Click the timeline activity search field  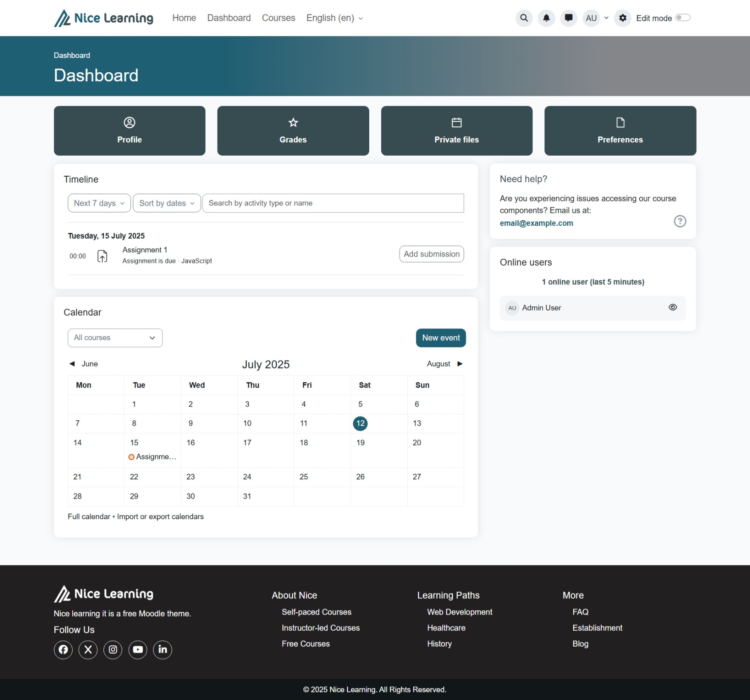click(x=333, y=203)
